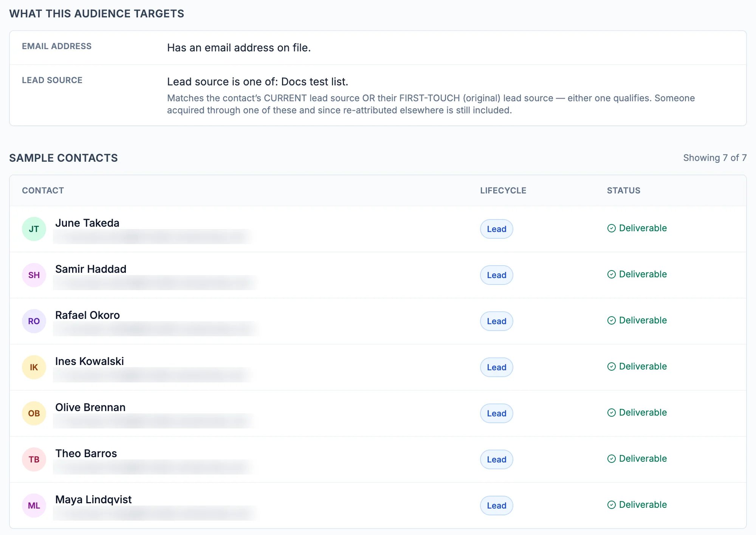Image resolution: width=756 pixels, height=535 pixels.
Task: Click the JT avatar for June Takeda
Action: pyautogui.click(x=34, y=229)
